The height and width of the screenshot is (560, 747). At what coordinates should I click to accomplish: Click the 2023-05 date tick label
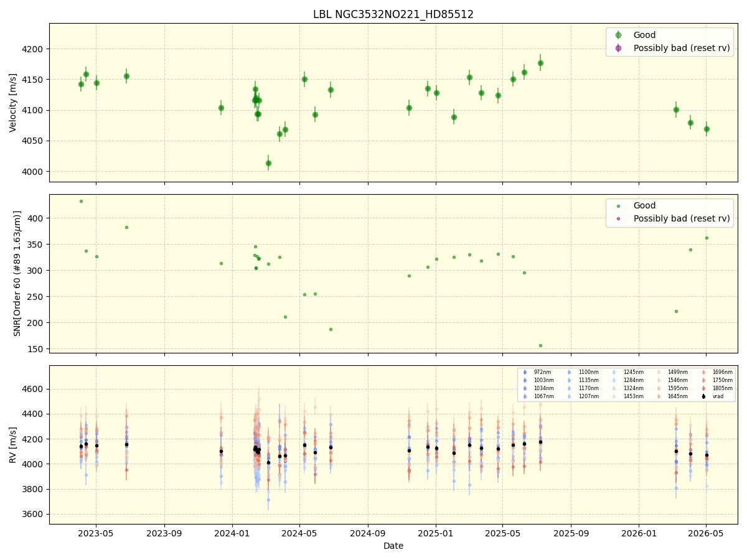coord(96,533)
